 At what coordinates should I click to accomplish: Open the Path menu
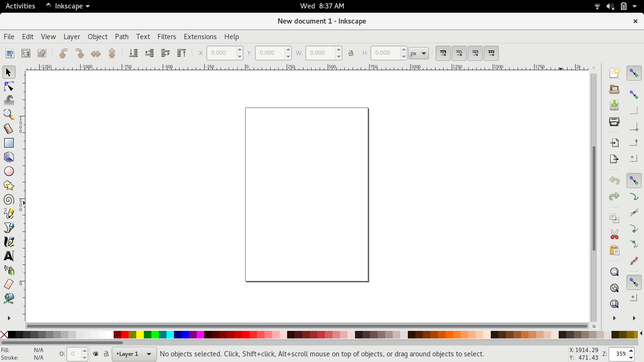coord(121,36)
